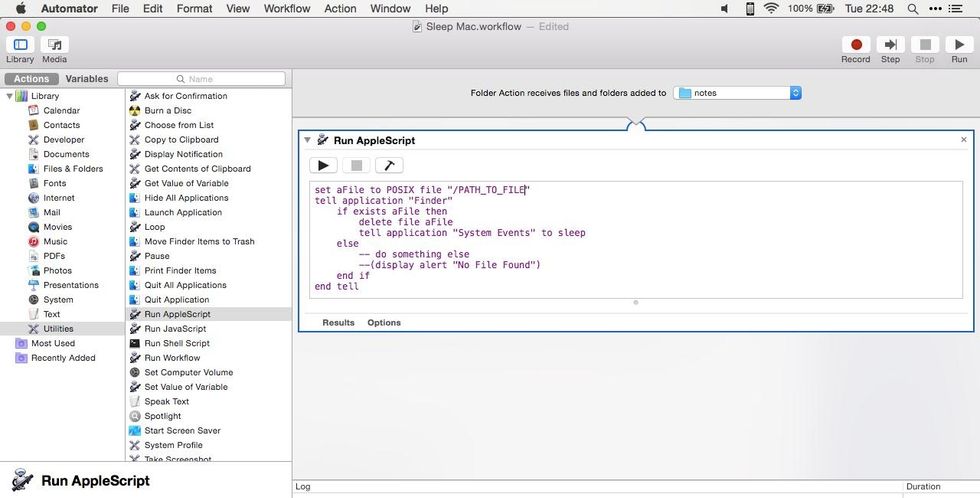
Task: Select the Pause action
Action: [x=157, y=256]
